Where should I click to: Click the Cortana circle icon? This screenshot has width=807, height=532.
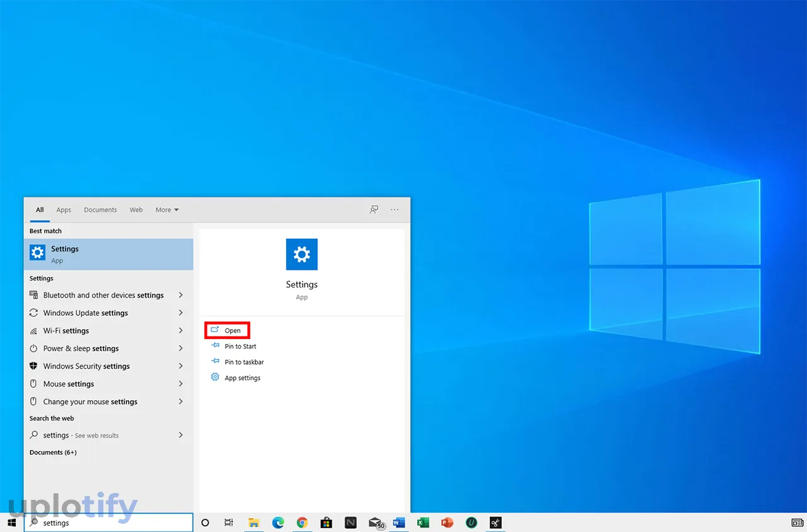tap(205, 523)
